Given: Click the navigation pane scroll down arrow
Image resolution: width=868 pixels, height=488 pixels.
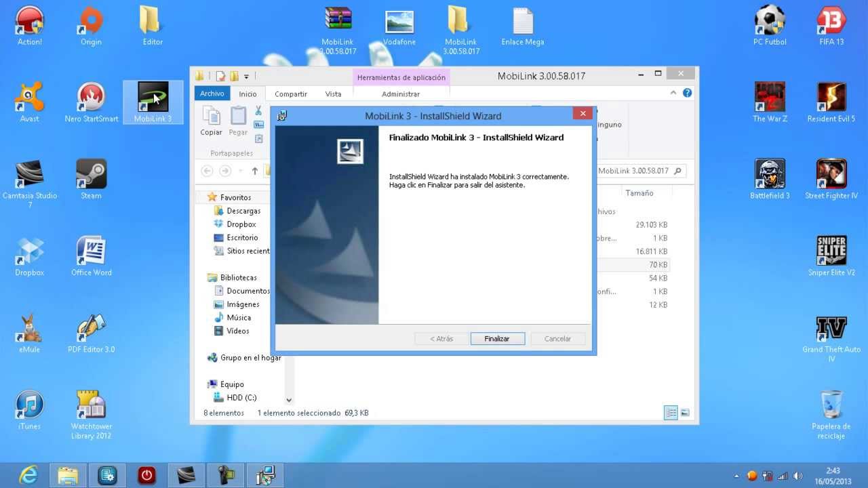Looking at the screenshot, I should [x=289, y=400].
